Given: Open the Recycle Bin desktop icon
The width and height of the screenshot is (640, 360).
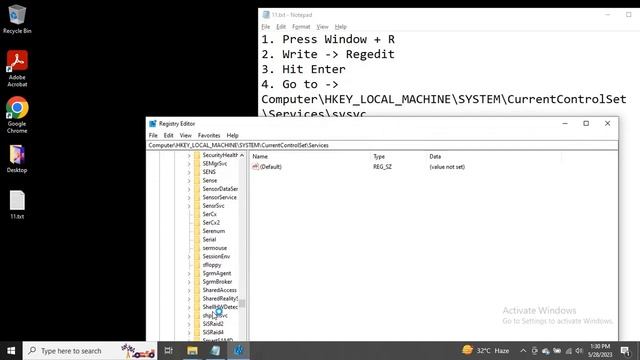Looking at the screenshot, I should [17, 19].
